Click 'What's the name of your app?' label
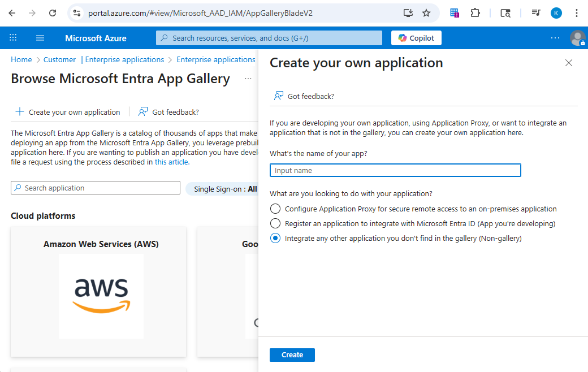588x372 pixels. pos(318,154)
